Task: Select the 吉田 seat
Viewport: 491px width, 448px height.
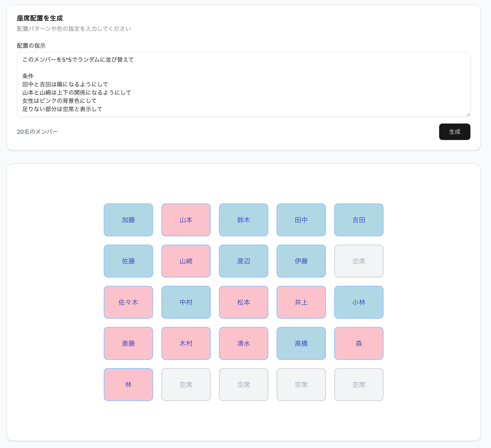Action: click(358, 220)
